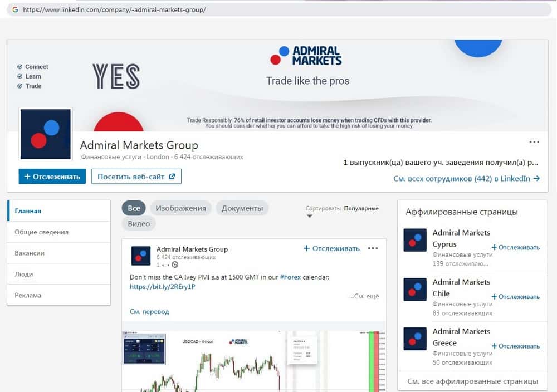Select the Видео filter pill
Image resolution: width=557 pixels, height=392 pixels.
(x=139, y=224)
